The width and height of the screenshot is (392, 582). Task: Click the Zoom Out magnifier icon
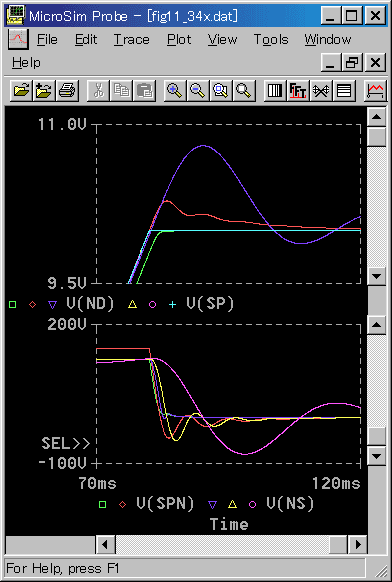coord(198,90)
